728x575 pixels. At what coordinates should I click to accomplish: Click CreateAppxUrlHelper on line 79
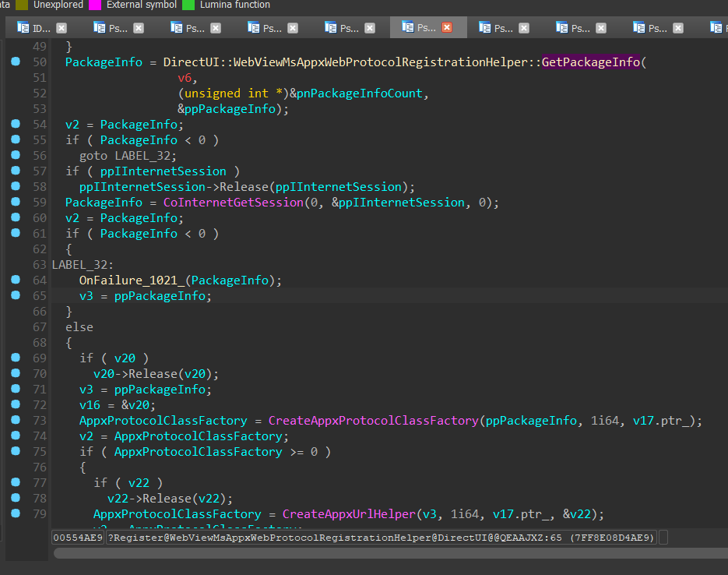[350, 514]
